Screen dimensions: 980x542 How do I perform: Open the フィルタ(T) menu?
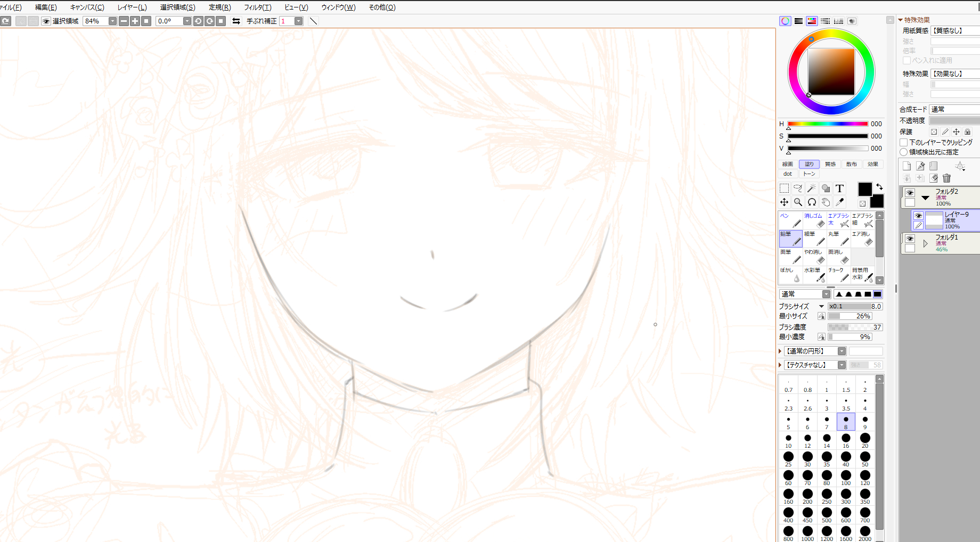pyautogui.click(x=258, y=7)
